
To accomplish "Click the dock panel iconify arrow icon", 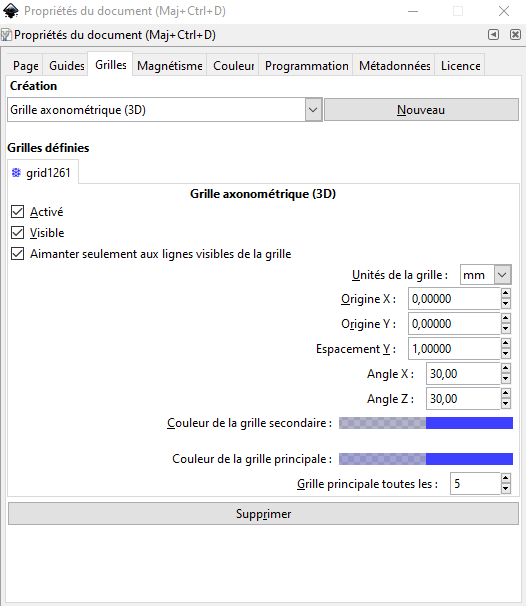I will point(493,35).
